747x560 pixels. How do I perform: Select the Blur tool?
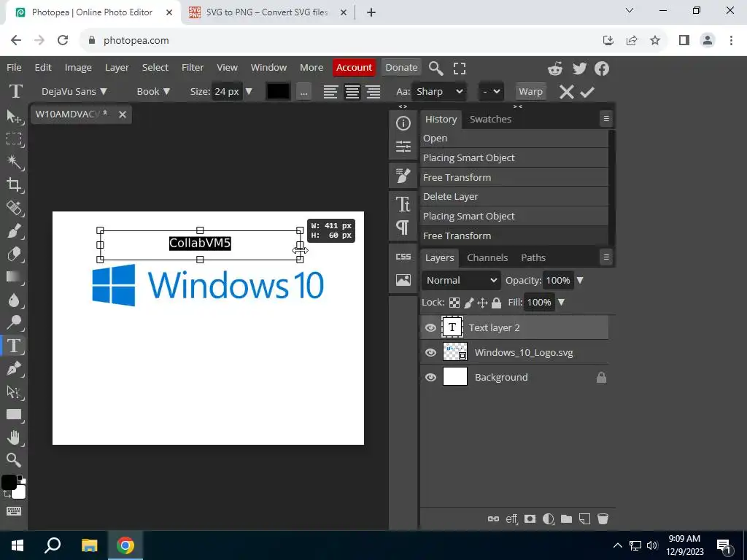14,300
